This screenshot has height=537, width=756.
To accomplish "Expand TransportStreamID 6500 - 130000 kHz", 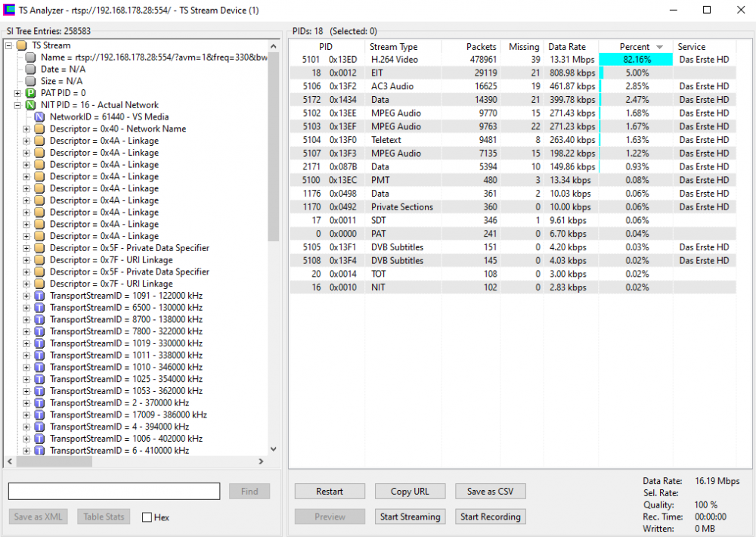I will pos(26,308).
